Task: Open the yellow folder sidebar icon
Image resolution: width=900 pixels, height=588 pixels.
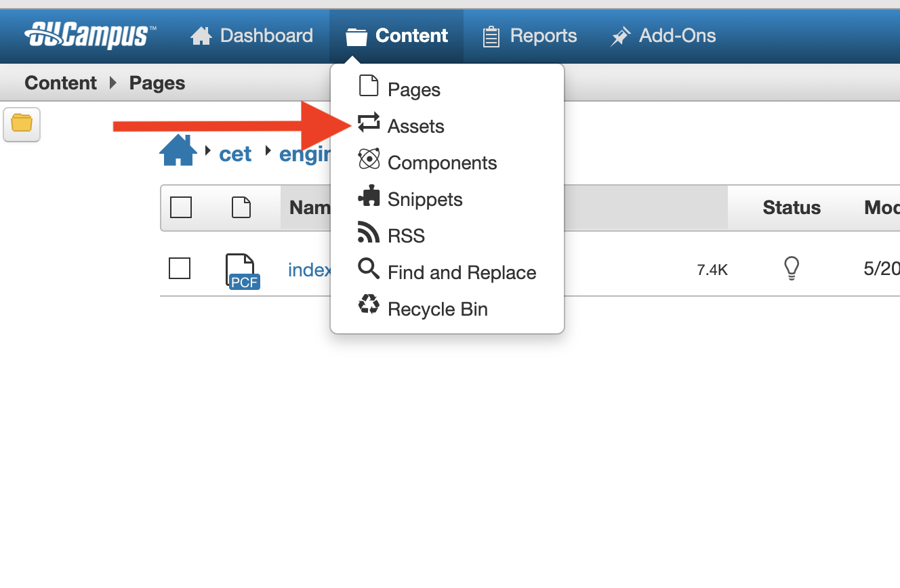Action: coord(22,124)
